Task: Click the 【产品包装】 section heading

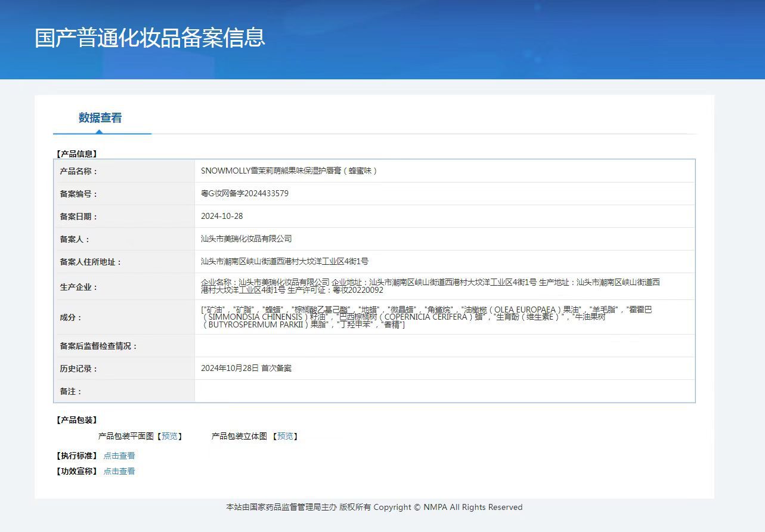Action: pos(76,420)
